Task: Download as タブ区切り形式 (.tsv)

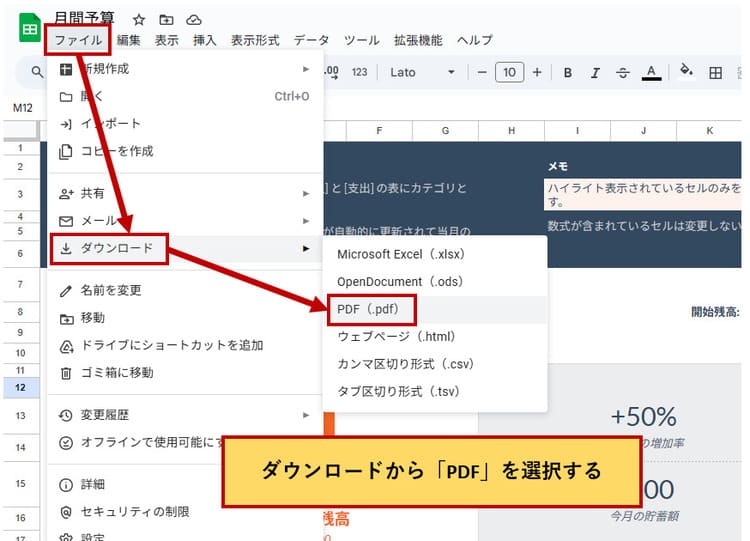Action: 435,392
